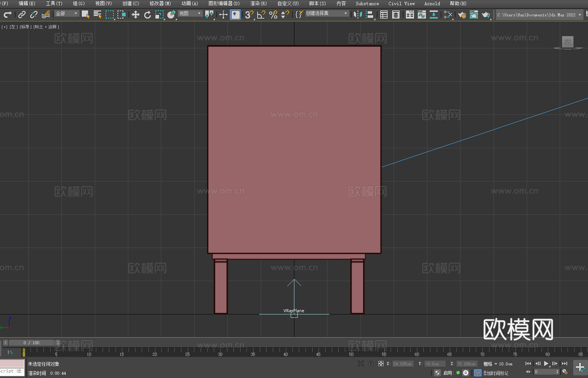Open selection filter dropdown showing 全部
The height and width of the screenshot is (378, 588).
pos(67,13)
